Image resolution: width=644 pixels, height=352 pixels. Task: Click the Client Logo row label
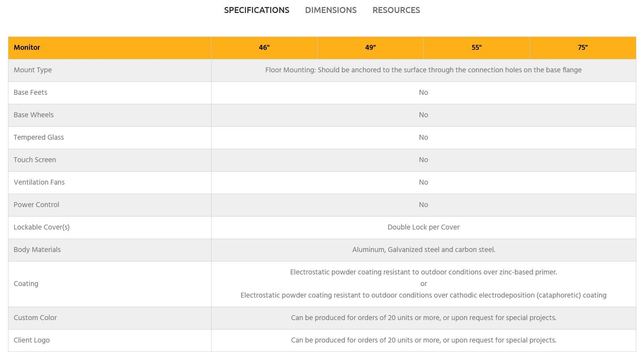click(32, 340)
